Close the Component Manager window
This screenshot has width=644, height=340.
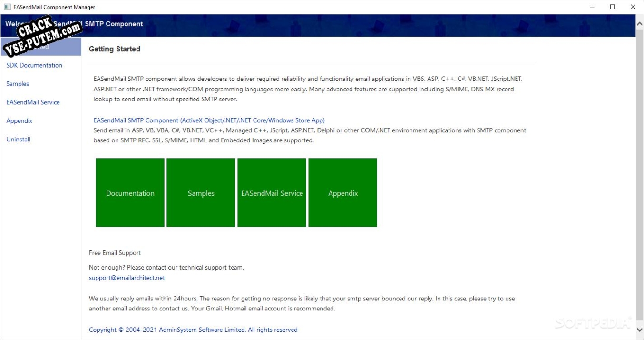(633, 7)
